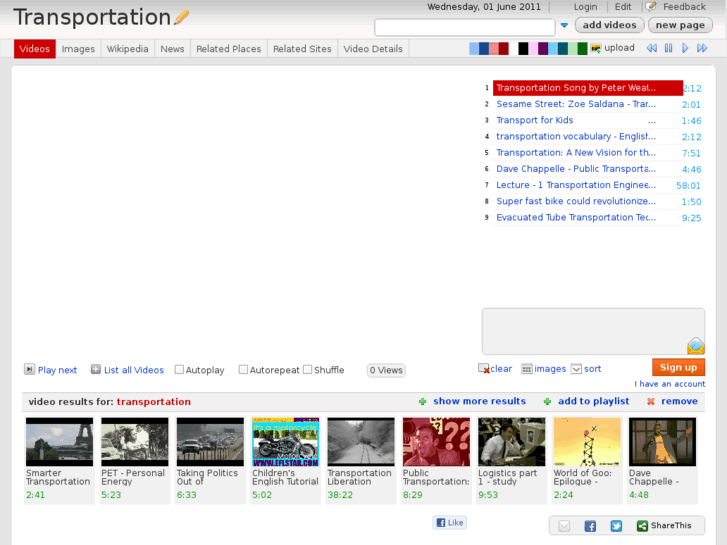This screenshot has height=545, width=727.
Task: Click the add videos button
Action: click(x=609, y=25)
